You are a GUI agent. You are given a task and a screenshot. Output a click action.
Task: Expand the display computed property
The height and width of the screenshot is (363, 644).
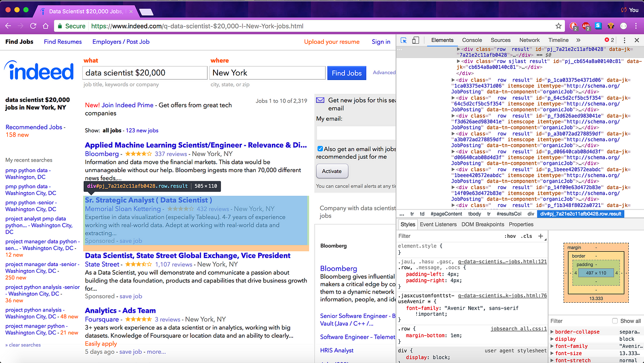click(x=552, y=339)
